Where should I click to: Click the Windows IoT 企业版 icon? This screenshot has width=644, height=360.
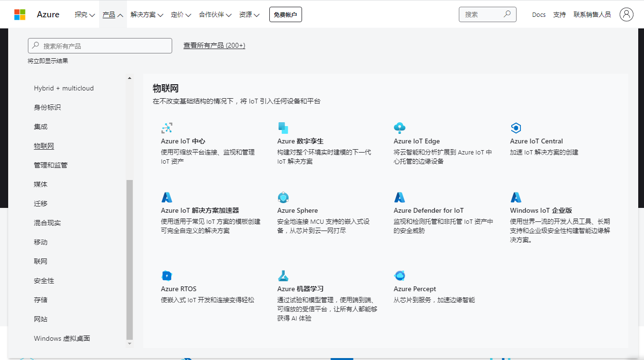[516, 197]
